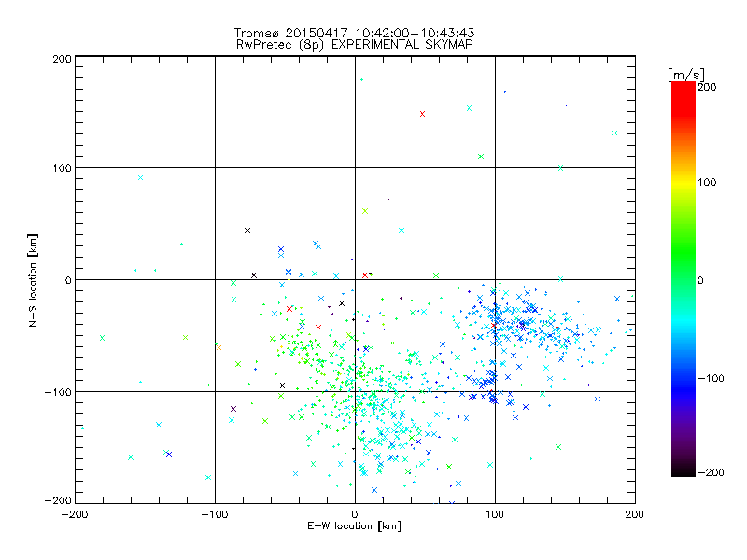The image size is (747, 560).
Task: Click the 'N-S location [km]' axis label
Action: [x=33, y=281]
